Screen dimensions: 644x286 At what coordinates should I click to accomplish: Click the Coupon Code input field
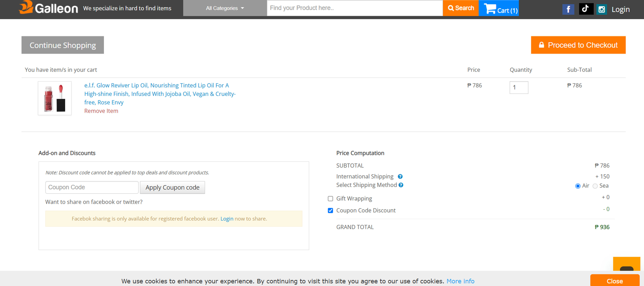(x=92, y=187)
